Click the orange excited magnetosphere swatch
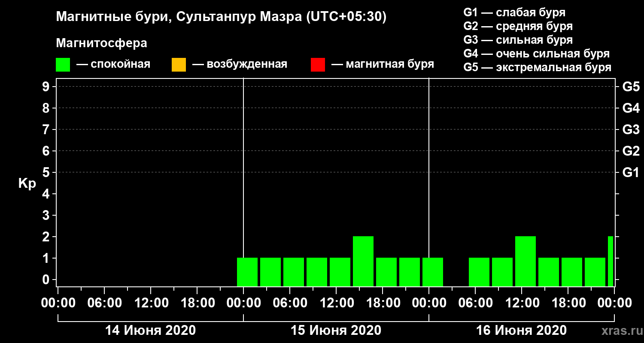 tap(179, 65)
